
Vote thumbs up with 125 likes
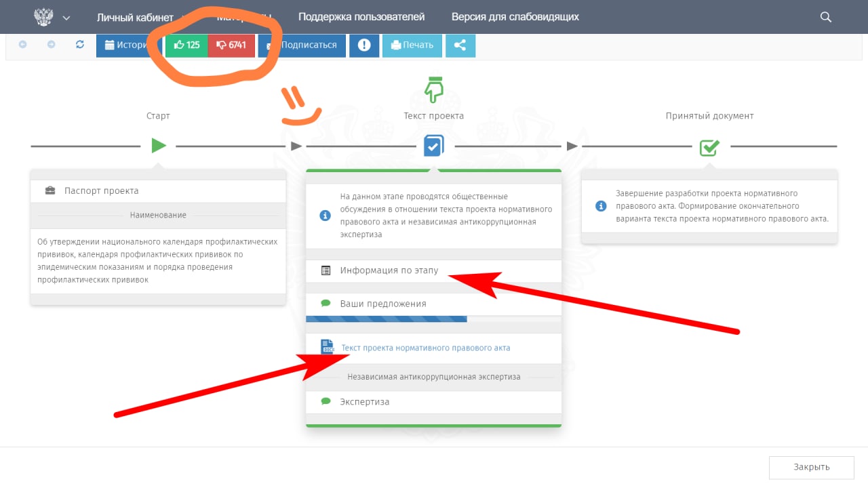186,45
